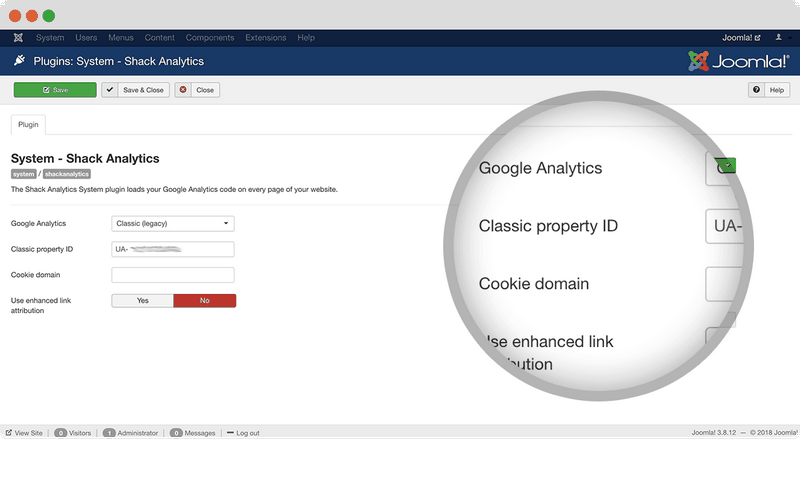Image resolution: width=800 pixels, height=490 pixels.
Task: Click the checkmark icon on Save & Close
Action: point(110,90)
